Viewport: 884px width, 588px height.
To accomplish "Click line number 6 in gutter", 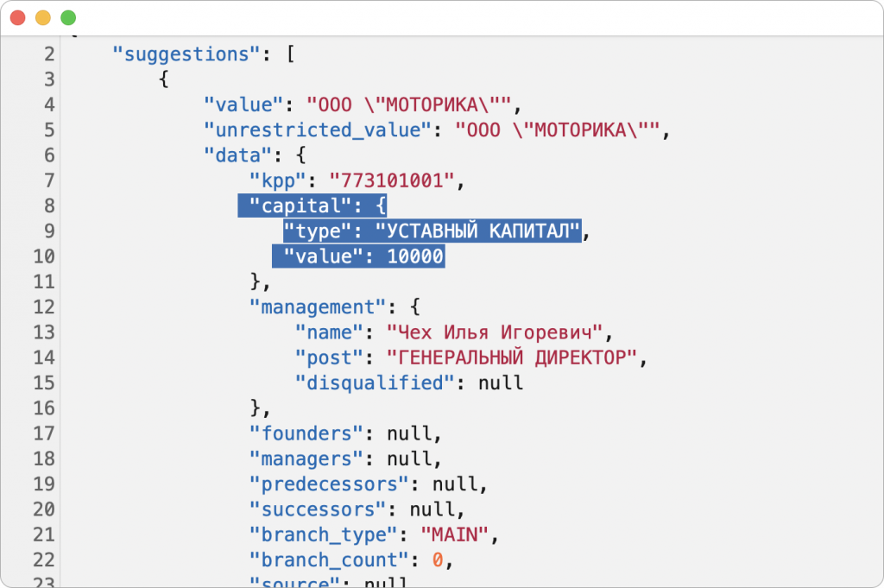I will tap(48, 155).
